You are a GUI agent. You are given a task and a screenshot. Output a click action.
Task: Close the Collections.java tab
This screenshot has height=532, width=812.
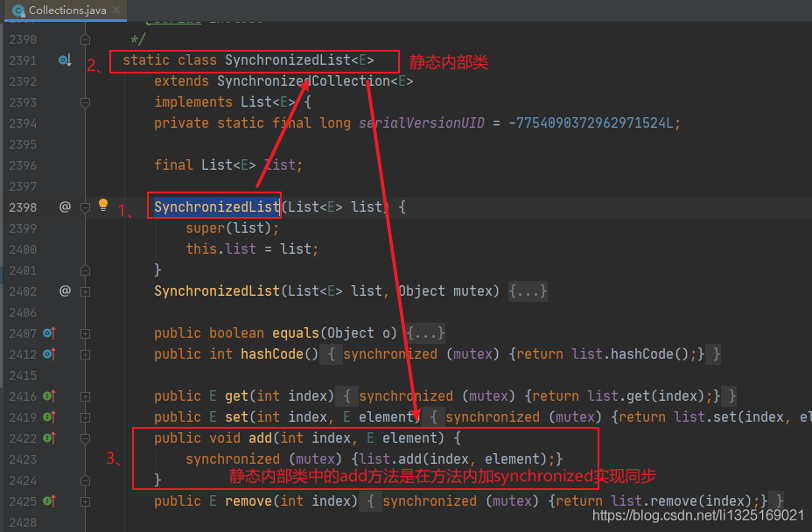116,10
